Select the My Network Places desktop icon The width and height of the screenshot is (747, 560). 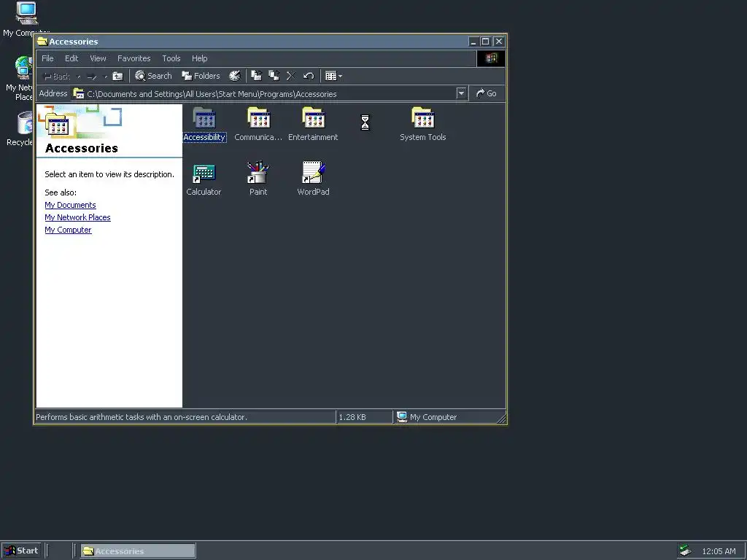tap(19, 79)
